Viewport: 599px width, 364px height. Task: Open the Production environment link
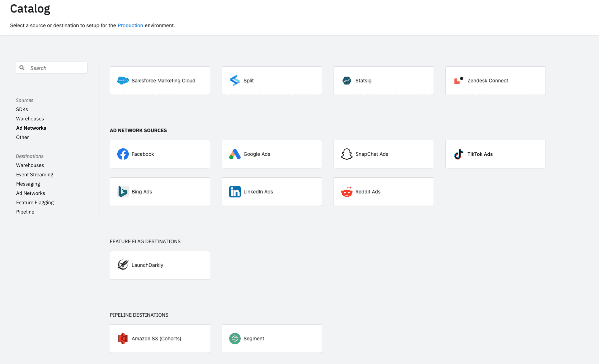coord(130,25)
